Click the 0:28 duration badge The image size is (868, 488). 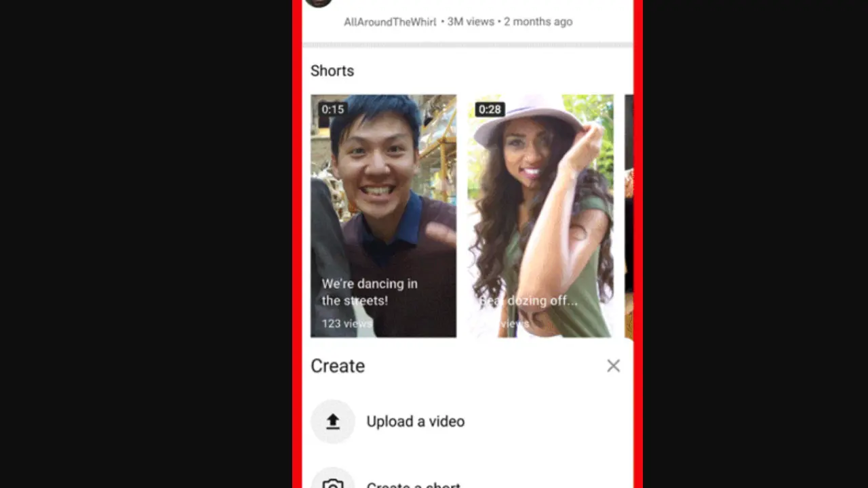(x=489, y=109)
